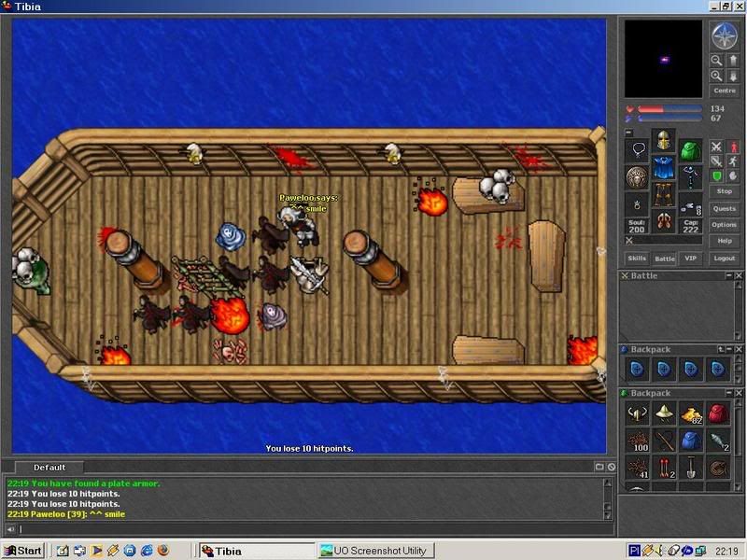Click the ignore list button above chat
The width and height of the screenshot is (747, 560).
[612, 468]
